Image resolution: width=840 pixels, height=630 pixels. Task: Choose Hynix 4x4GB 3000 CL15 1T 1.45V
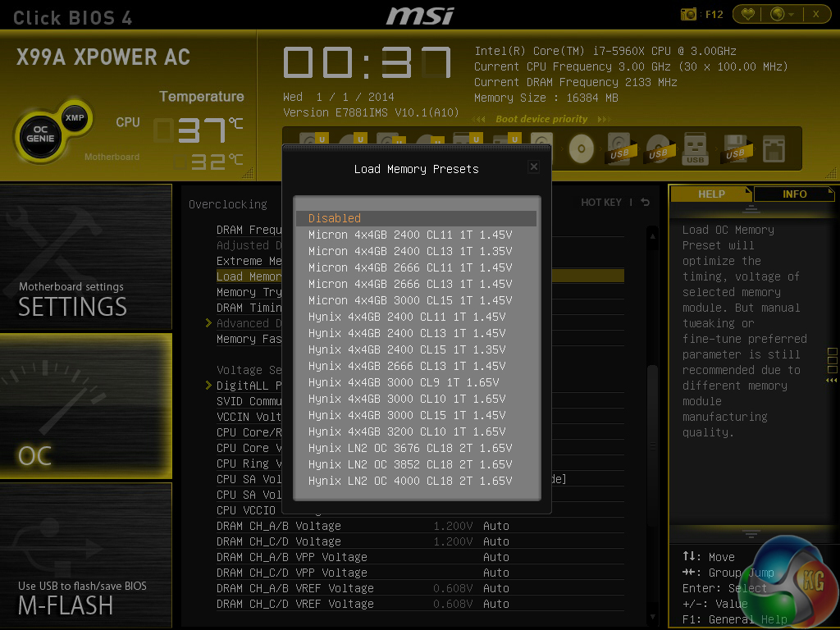[x=416, y=415]
